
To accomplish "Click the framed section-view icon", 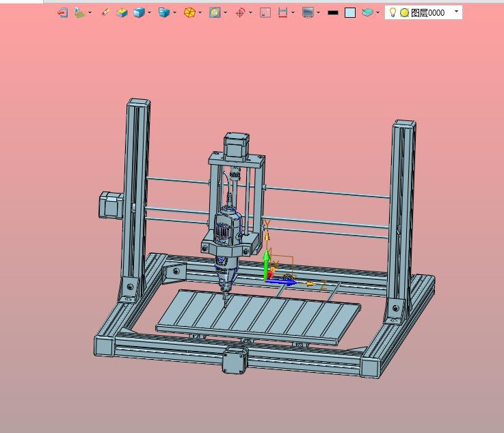I will 215,13.
